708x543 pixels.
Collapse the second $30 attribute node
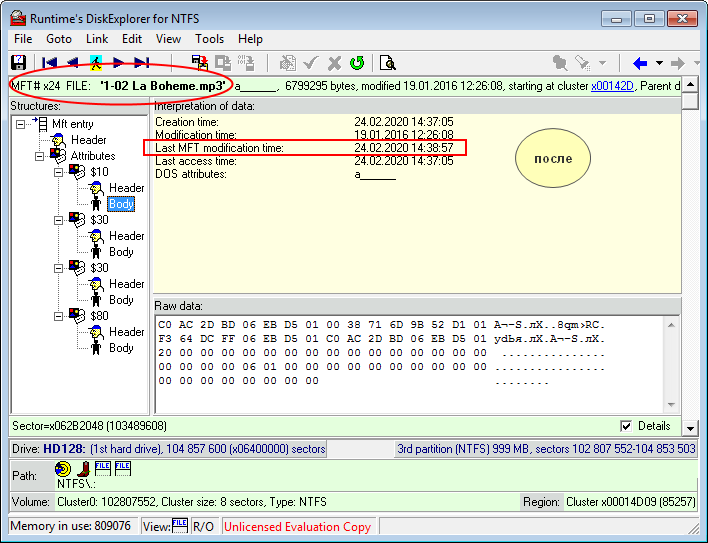point(58,268)
